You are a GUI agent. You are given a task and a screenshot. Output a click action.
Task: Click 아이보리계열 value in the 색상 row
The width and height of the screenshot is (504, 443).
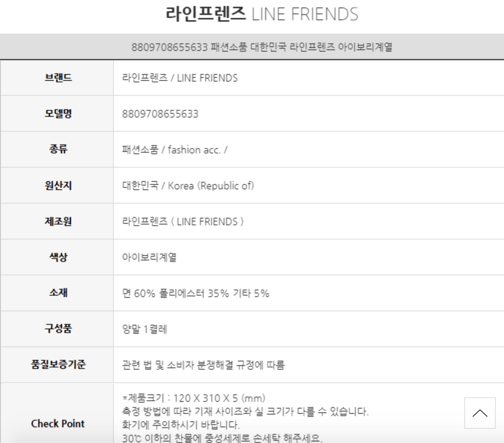[x=149, y=257]
